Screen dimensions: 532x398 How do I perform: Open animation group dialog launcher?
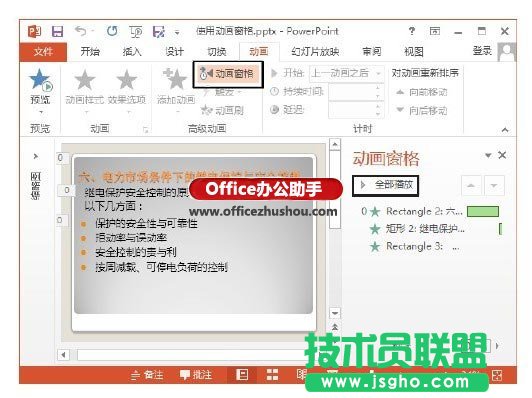tap(146, 130)
